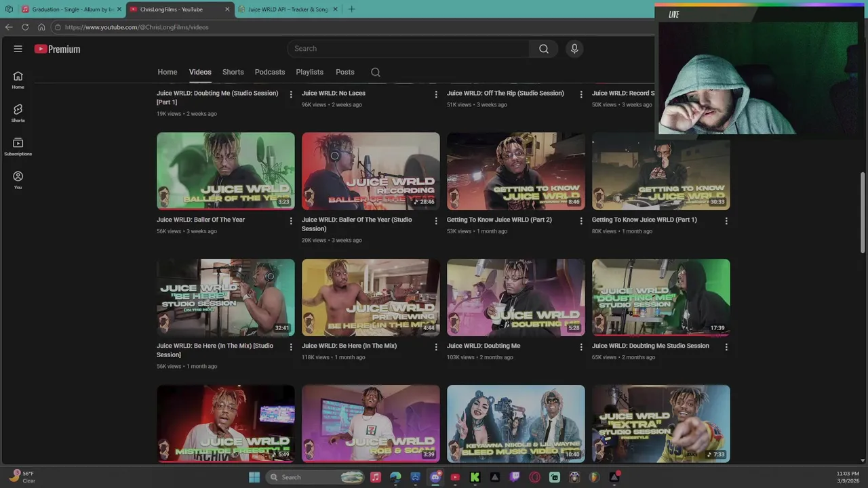Open a new browser tab
This screenshot has width=868, height=488.
351,9
